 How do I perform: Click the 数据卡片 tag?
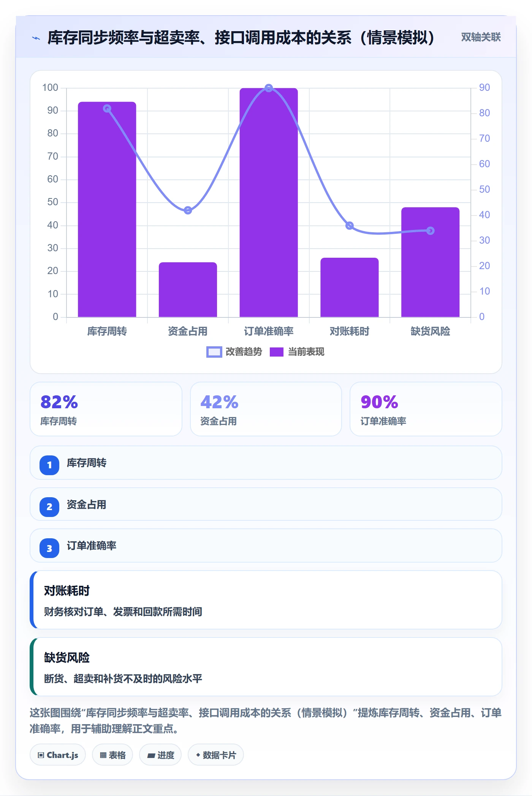216,755
